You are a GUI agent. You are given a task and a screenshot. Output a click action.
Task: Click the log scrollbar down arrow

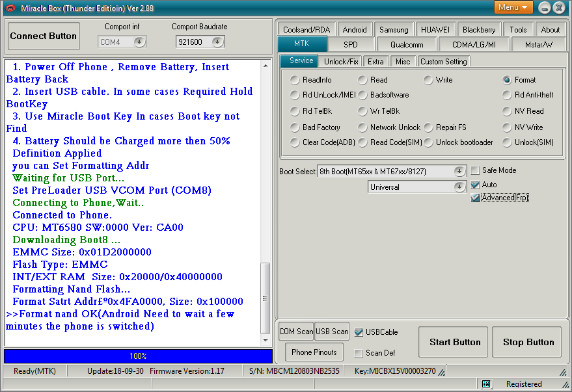266,340
